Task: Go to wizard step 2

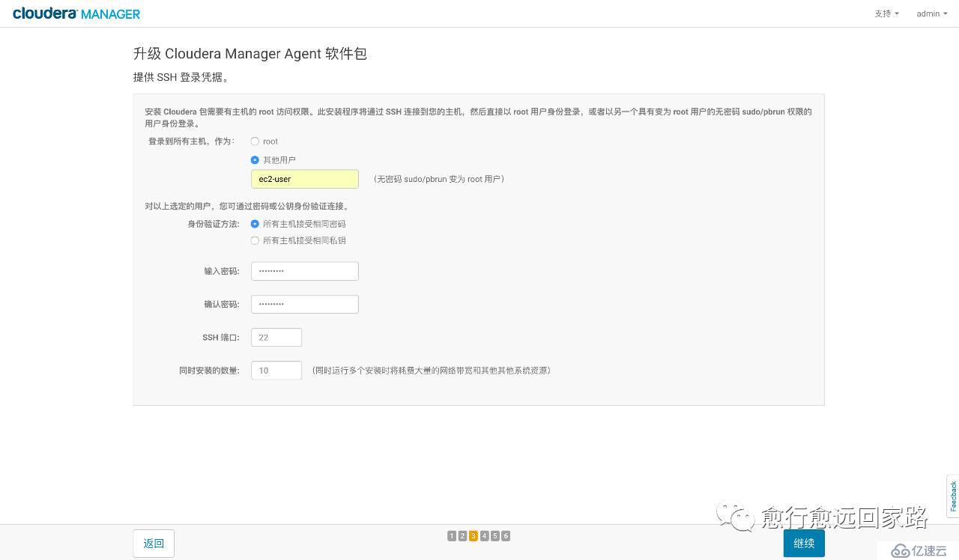Action: click(x=462, y=536)
